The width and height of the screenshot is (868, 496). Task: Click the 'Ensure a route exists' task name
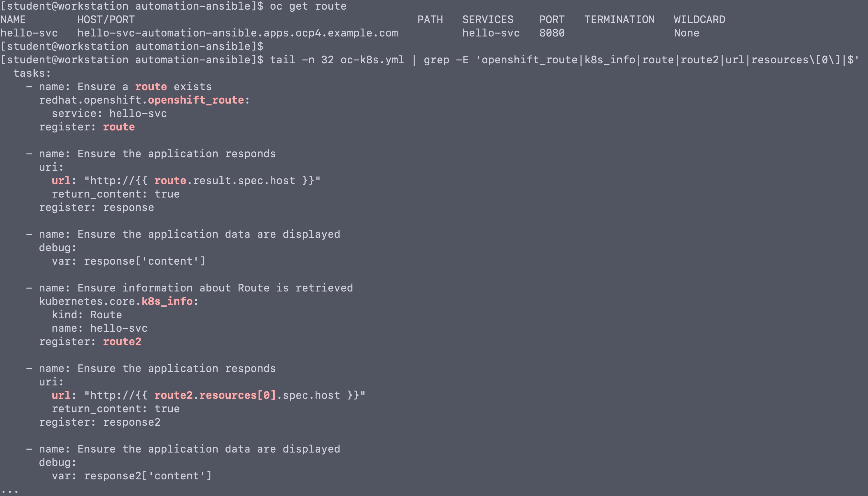point(144,87)
